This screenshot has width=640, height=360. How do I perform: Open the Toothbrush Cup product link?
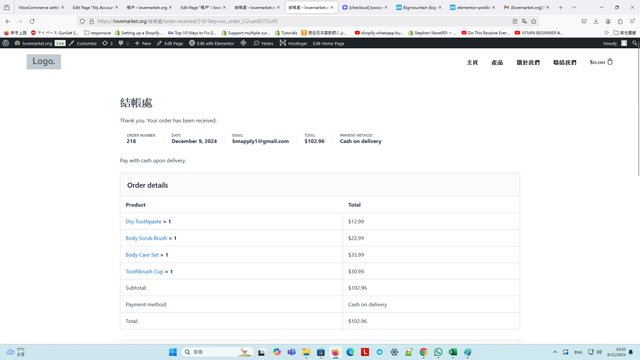[144, 271]
